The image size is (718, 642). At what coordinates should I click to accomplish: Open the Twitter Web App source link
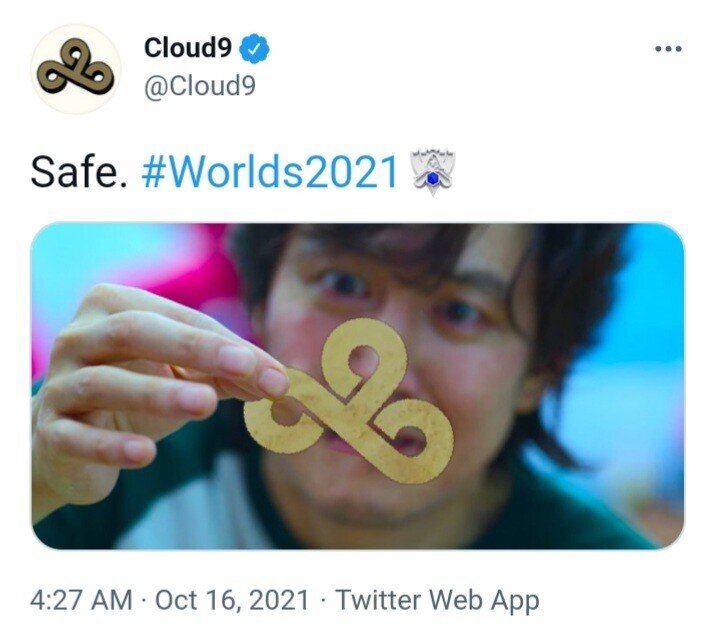pyautogui.click(x=437, y=600)
